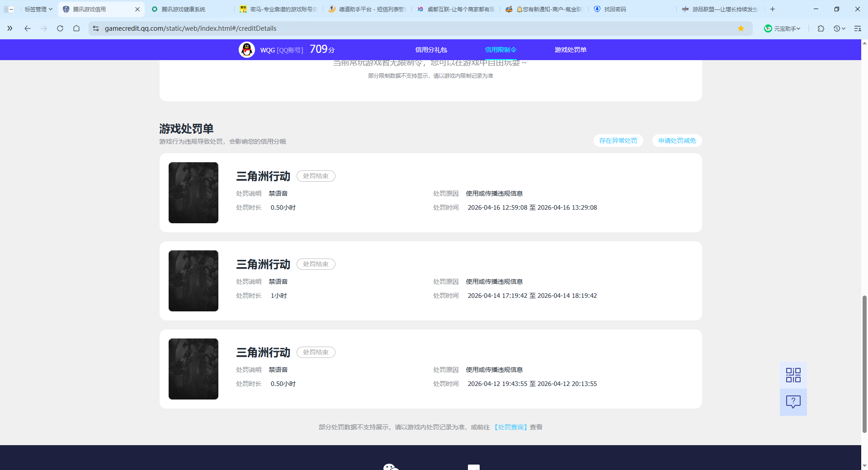Click the address bar URL
The width and height of the screenshot is (868, 470).
190,28
